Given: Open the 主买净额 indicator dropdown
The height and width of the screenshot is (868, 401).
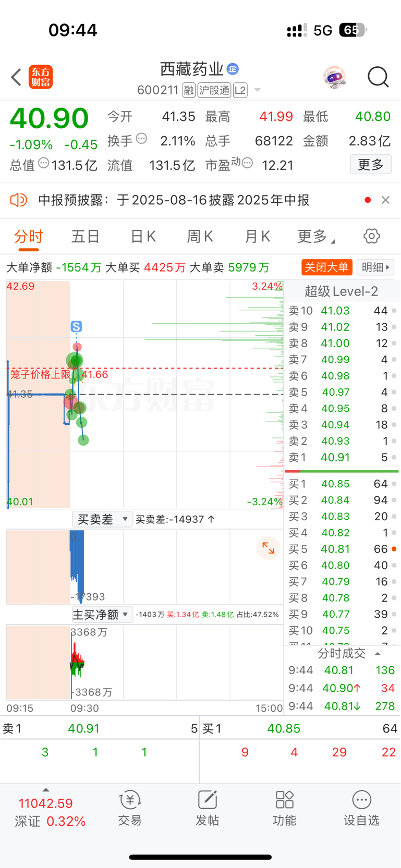Looking at the screenshot, I should pyautogui.click(x=102, y=615).
